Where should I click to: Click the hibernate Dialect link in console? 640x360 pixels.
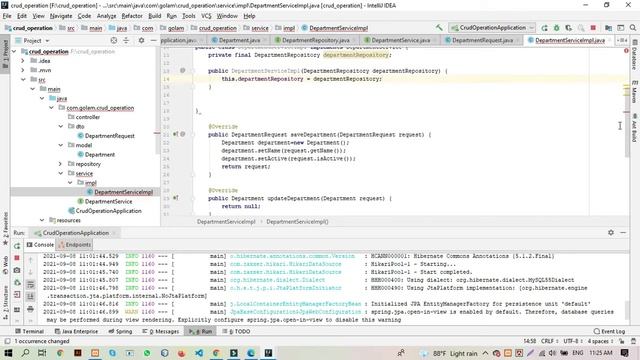(278, 280)
